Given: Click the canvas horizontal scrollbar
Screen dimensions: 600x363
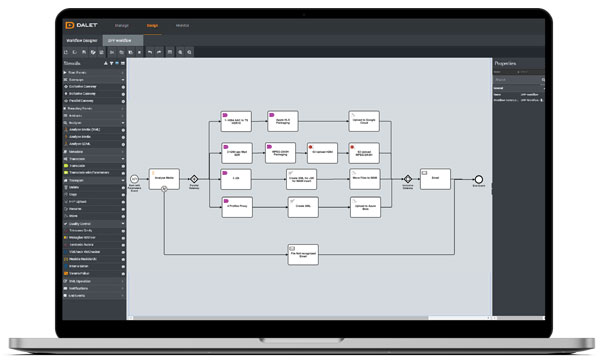Looking at the screenshot, I should click(279, 318).
